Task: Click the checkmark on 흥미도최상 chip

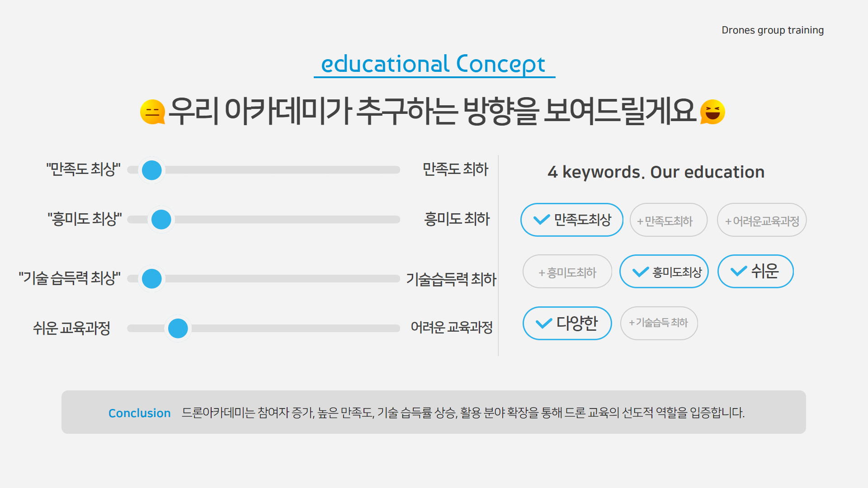Action: tap(640, 272)
